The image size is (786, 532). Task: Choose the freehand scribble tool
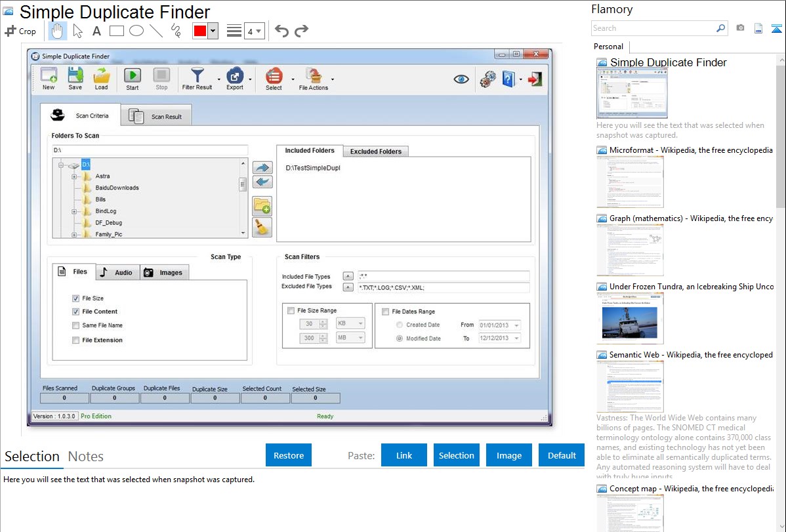[176, 31]
